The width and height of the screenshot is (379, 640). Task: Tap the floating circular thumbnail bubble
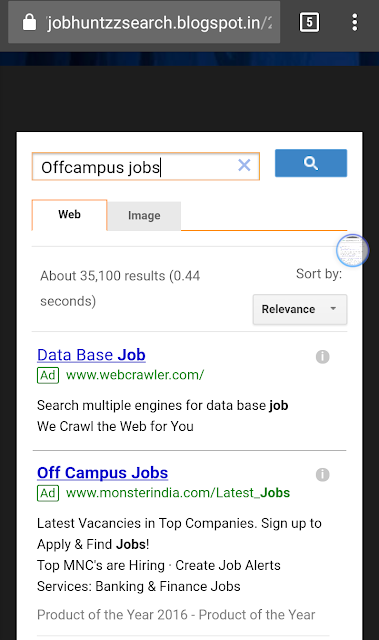point(352,250)
